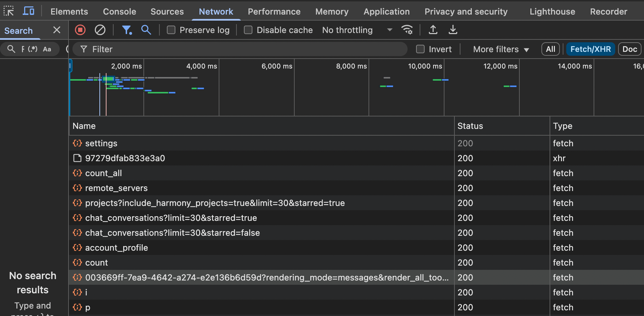The image size is (644, 316).
Task: Stop recording network log
Action: (80, 30)
